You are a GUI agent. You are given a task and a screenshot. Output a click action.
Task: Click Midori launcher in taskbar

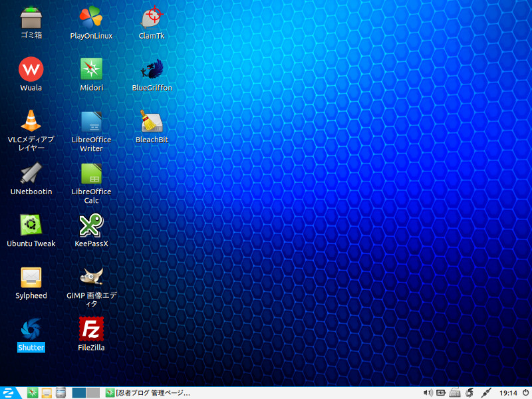(33, 393)
